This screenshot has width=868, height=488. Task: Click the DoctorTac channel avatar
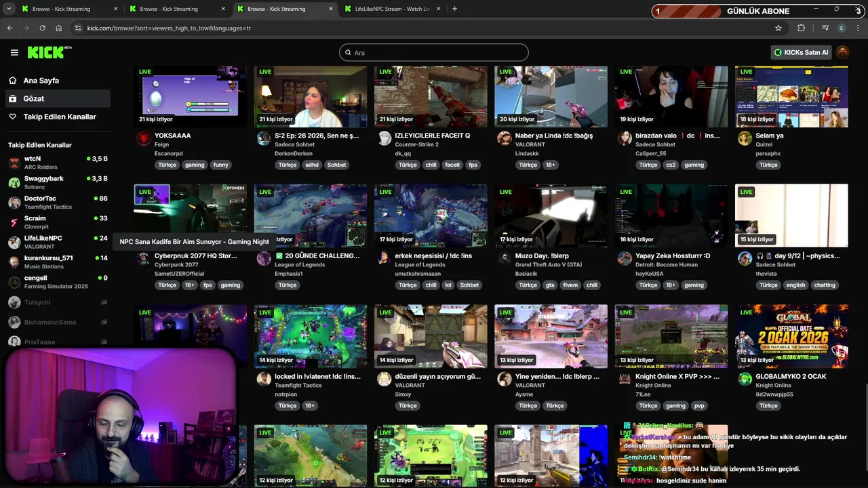(14, 203)
